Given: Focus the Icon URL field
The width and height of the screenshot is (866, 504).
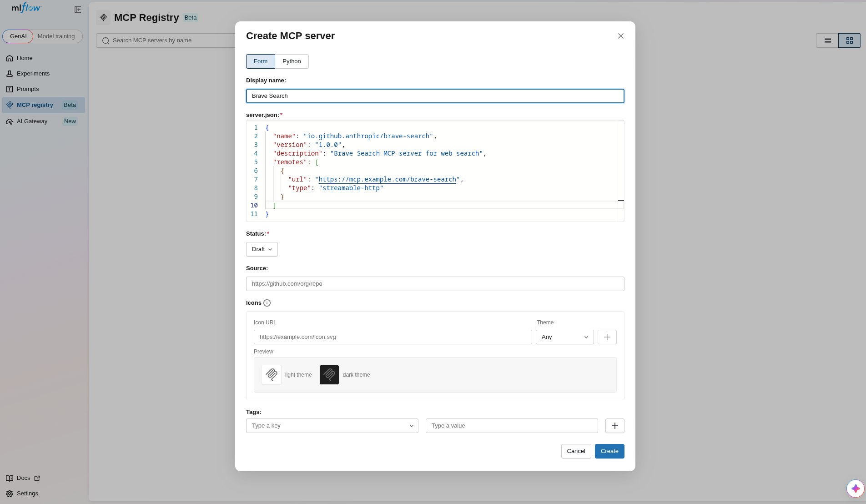Looking at the screenshot, I should 393,337.
